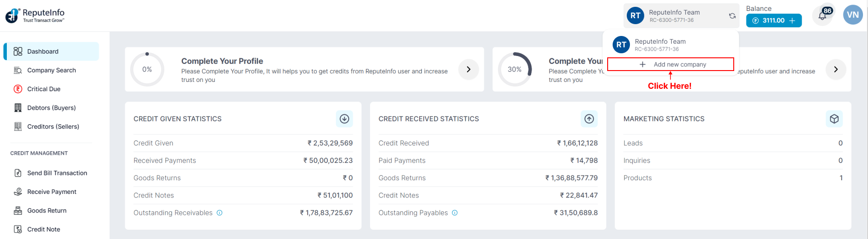Click info icon next to Outstanding Payables
868x239 pixels.
[455, 213]
